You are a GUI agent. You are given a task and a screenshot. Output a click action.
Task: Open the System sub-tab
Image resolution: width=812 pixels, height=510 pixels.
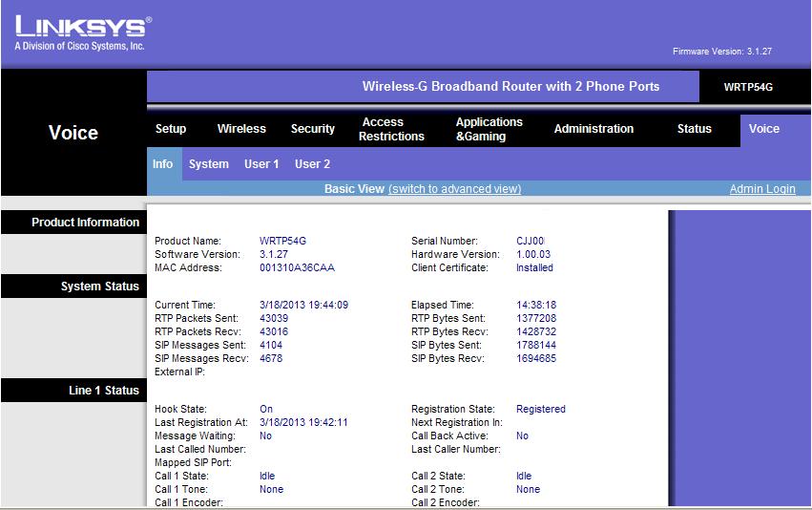[x=208, y=163]
